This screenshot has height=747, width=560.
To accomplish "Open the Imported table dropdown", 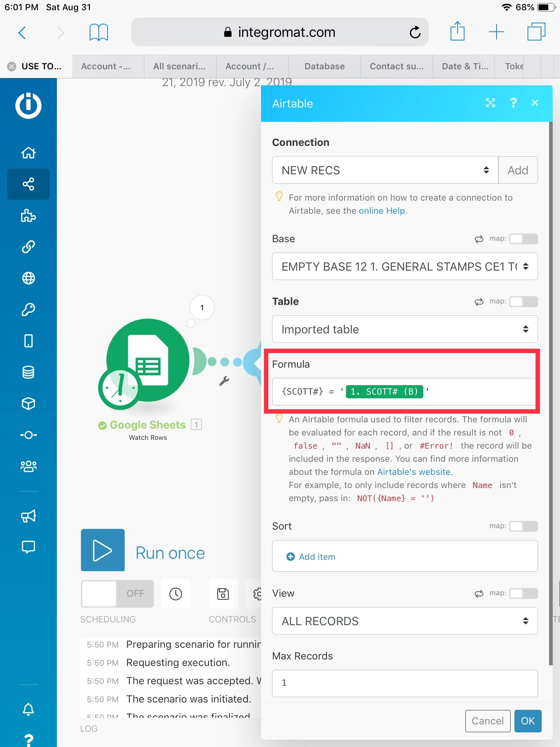I will pyautogui.click(x=405, y=329).
